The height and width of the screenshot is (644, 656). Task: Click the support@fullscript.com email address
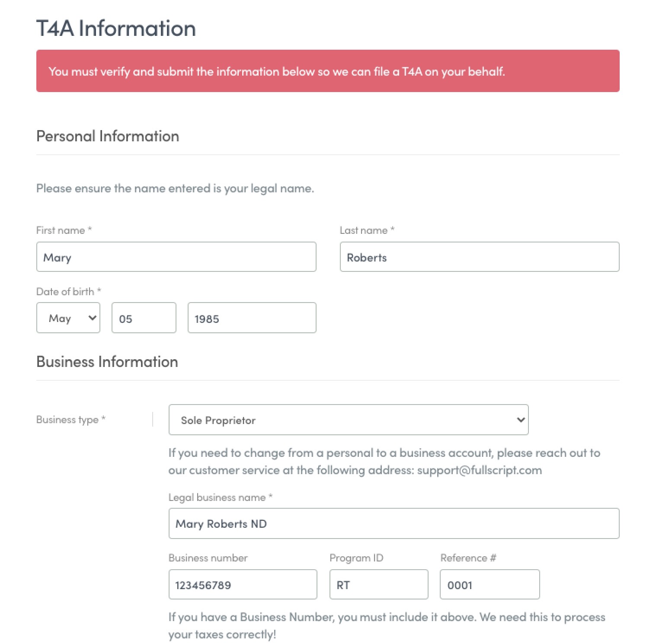480,470
